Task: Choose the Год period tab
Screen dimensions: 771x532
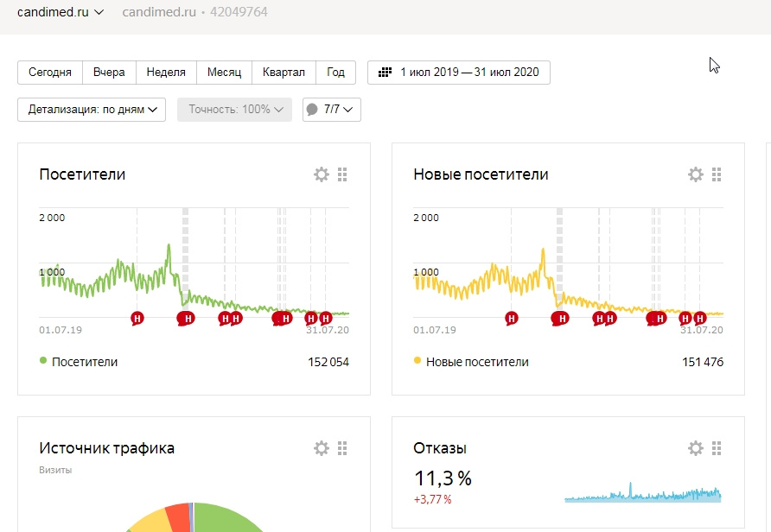Action: coord(336,73)
